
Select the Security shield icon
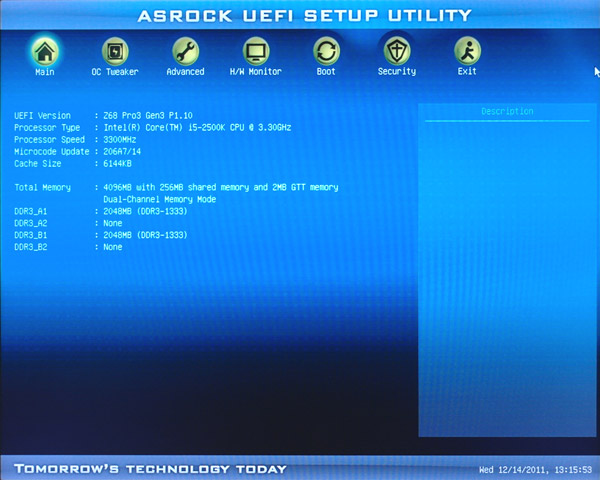click(x=397, y=50)
